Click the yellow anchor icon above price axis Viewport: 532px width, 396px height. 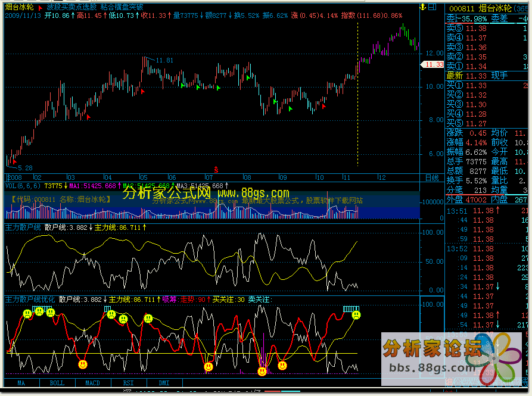[424, 7]
